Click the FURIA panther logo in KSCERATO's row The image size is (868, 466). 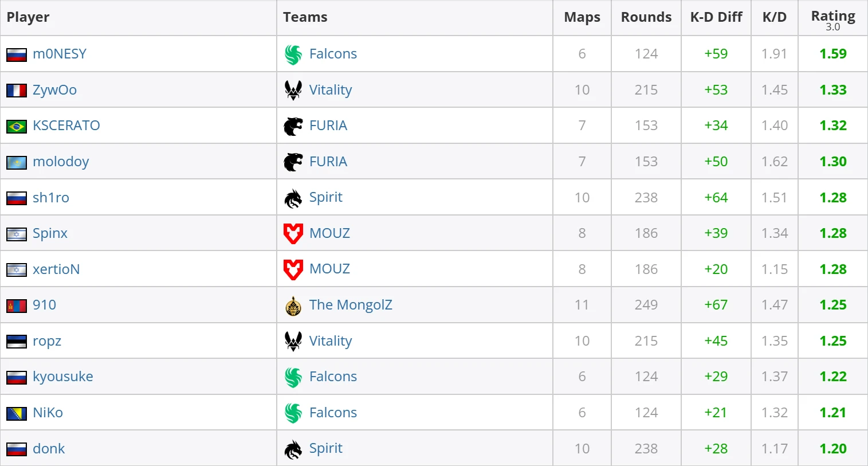pyautogui.click(x=293, y=126)
